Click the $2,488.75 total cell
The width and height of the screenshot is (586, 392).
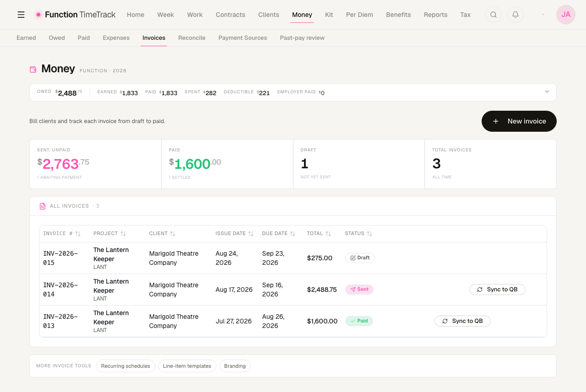(322, 290)
